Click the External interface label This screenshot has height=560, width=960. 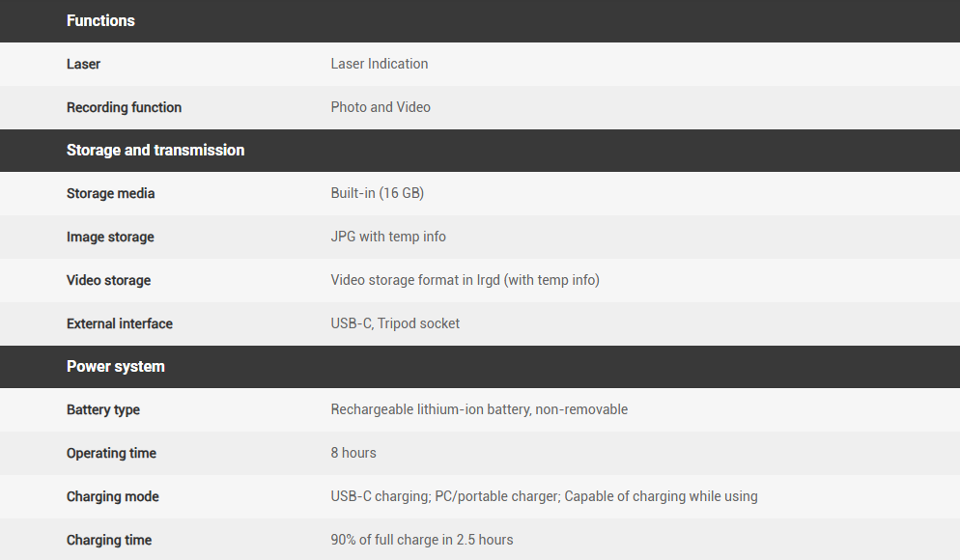point(120,323)
